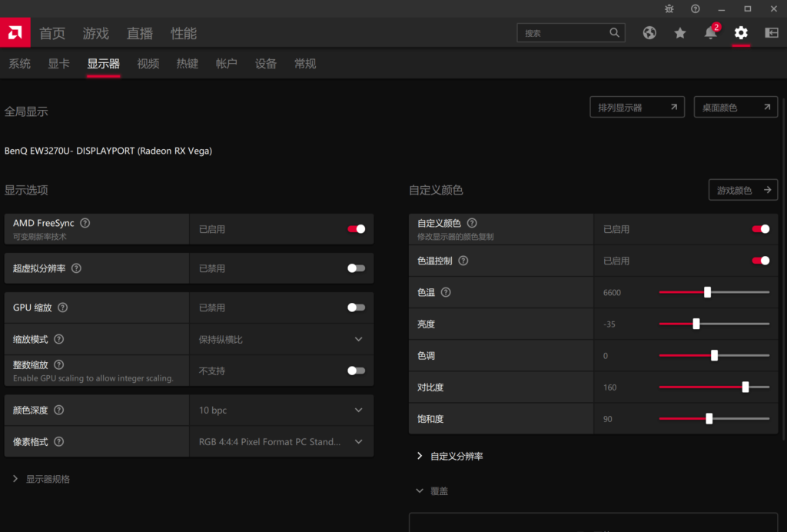Enable the GPU 缩放 toggle
Image resolution: width=787 pixels, height=532 pixels.
point(357,308)
